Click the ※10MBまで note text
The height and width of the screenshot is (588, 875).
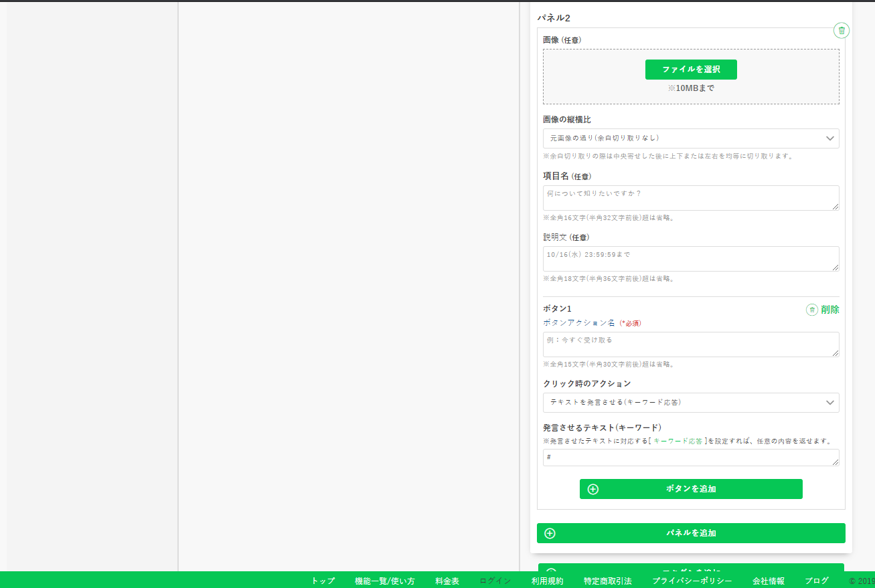[691, 88]
